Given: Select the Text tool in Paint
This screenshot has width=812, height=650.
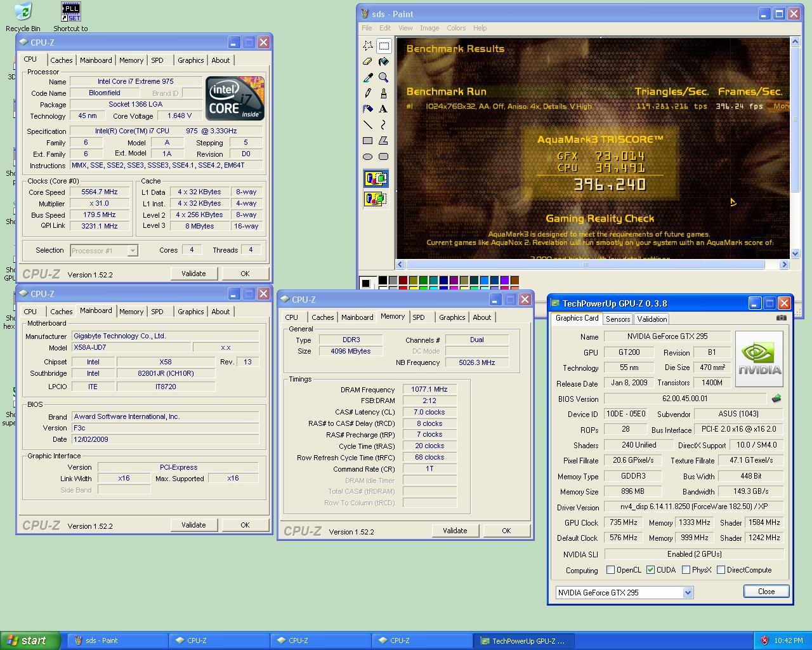Looking at the screenshot, I should (x=384, y=109).
